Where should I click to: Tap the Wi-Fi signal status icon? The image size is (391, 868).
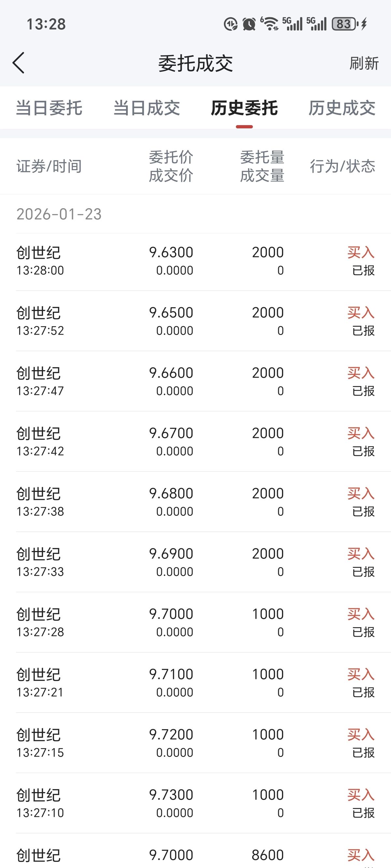coord(270,24)
